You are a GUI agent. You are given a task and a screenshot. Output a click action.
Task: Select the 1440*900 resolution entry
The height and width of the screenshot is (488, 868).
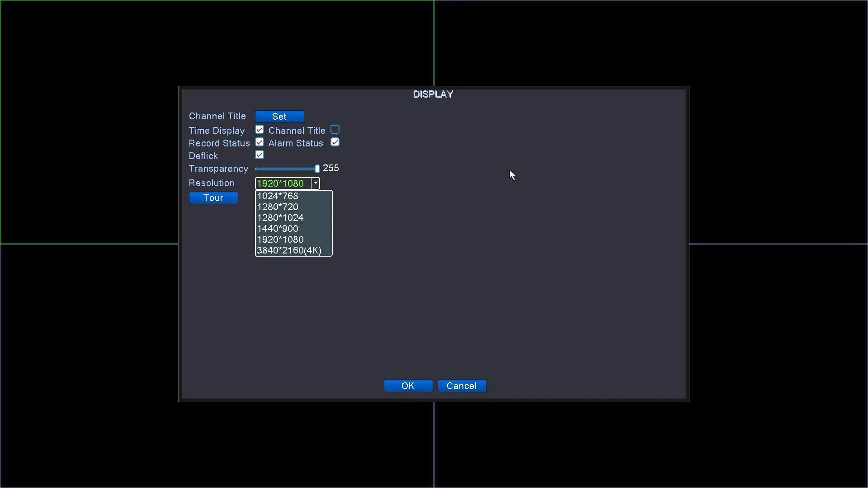(x=278, y=229)
